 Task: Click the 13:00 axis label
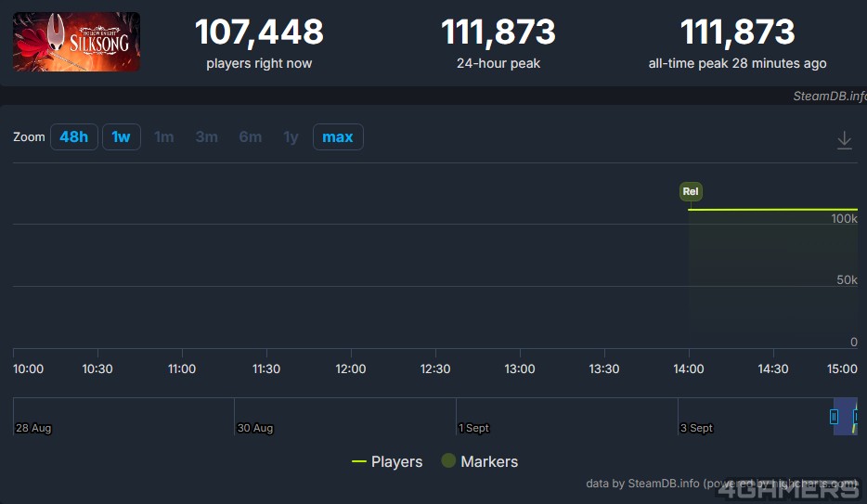coord(520,368)
